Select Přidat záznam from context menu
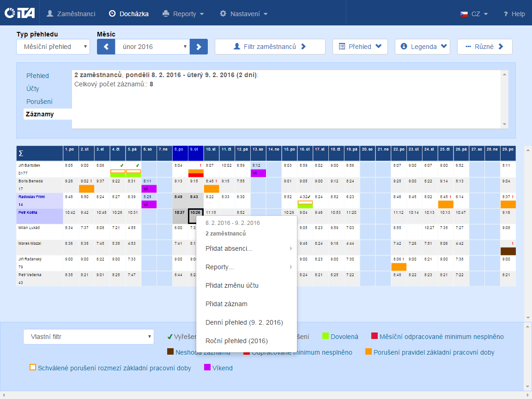532x399 pixels. pos(226,304)
